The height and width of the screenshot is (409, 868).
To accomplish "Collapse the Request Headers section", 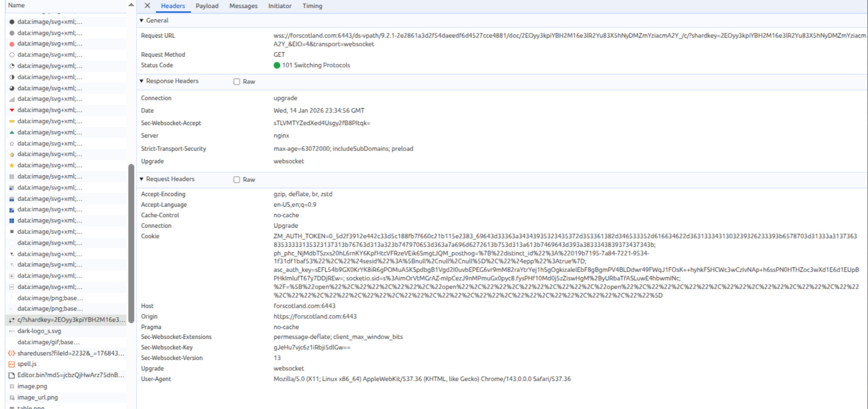I will pos(142,179).
